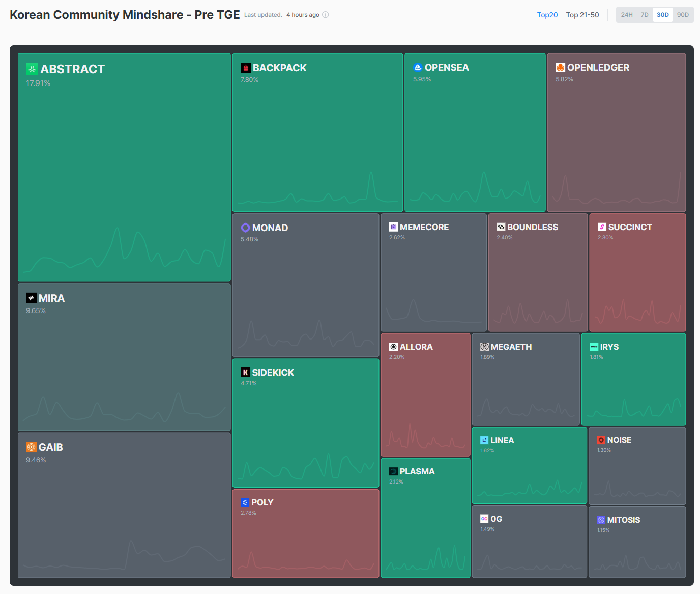Open the MEGAETH project name
This screenshot has width=700, height=594.
pos(511,347)
